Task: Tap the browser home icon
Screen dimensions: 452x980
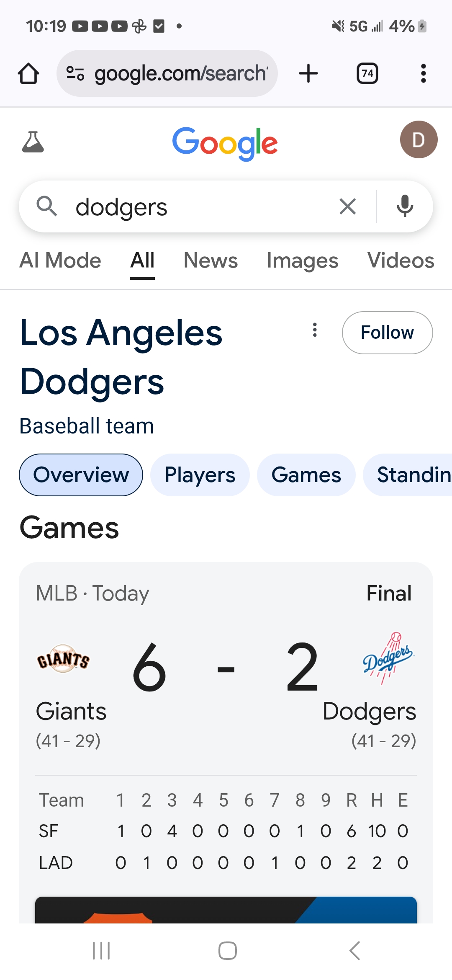Action: 28,74
